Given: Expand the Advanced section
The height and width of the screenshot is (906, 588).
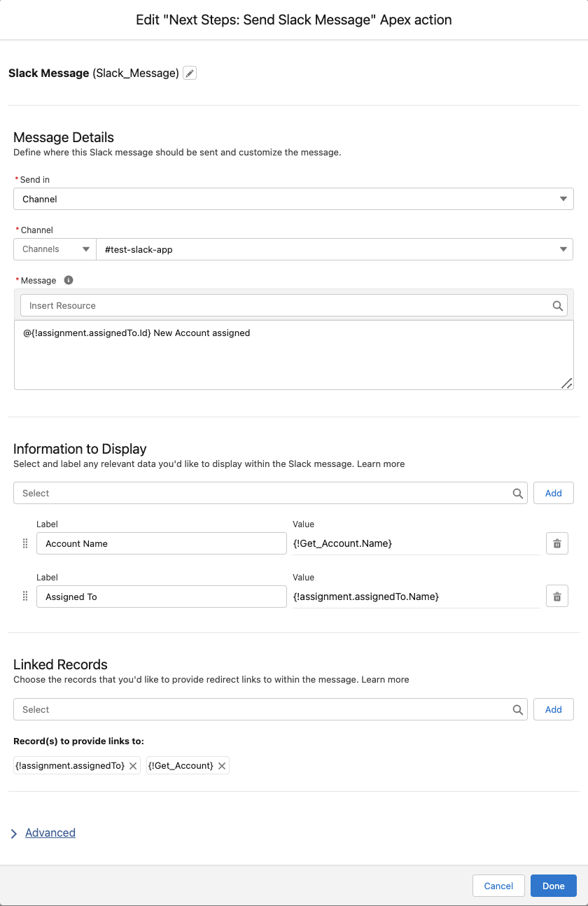Looking at the screenshot, I should pyautogui.click(x=50, y=832).
